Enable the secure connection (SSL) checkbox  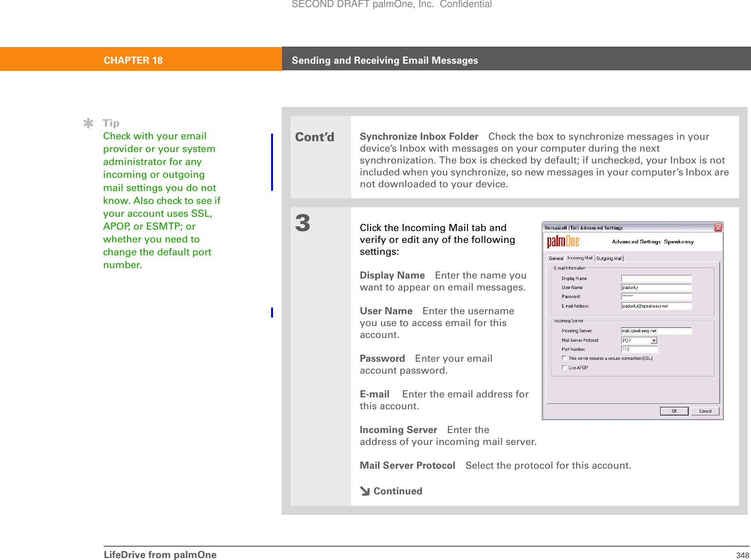[564, 358]
